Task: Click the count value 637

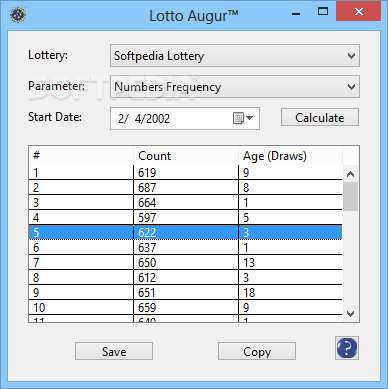Action: [147, 248]
